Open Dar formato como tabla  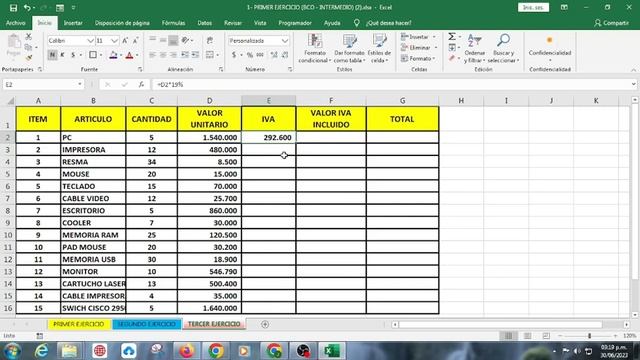(x=349, y=48)
